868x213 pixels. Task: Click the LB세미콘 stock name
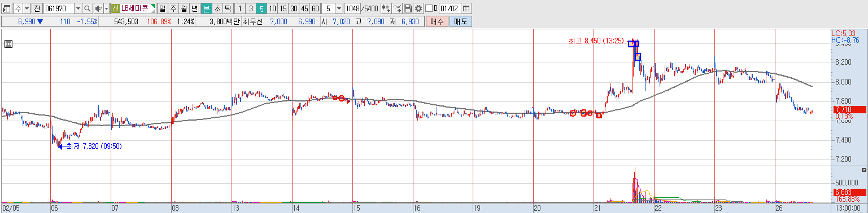tap(136, 8)
